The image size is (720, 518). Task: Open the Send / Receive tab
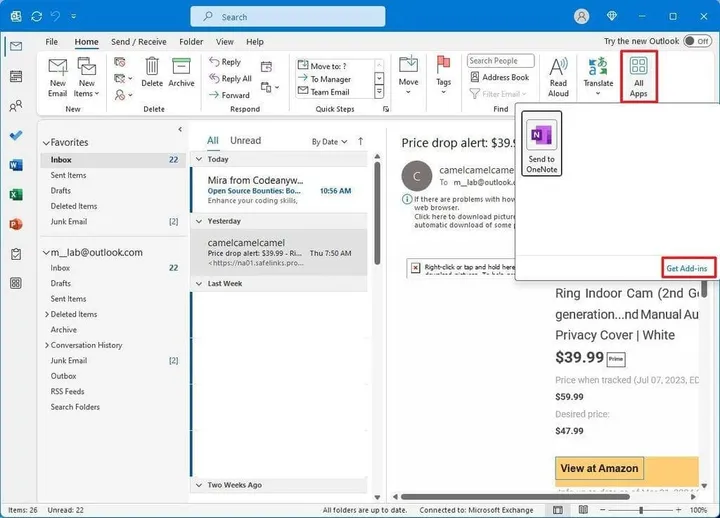pos(139,42)
